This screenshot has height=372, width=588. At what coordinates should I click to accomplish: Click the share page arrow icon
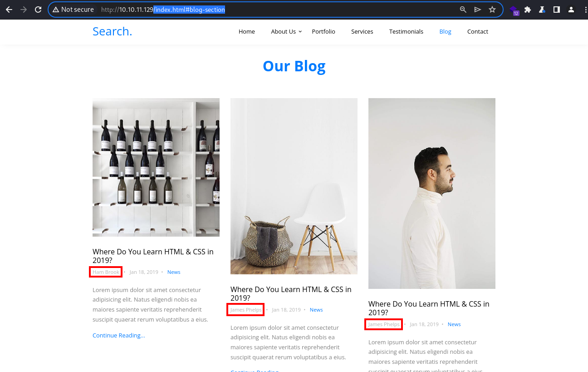478,10
